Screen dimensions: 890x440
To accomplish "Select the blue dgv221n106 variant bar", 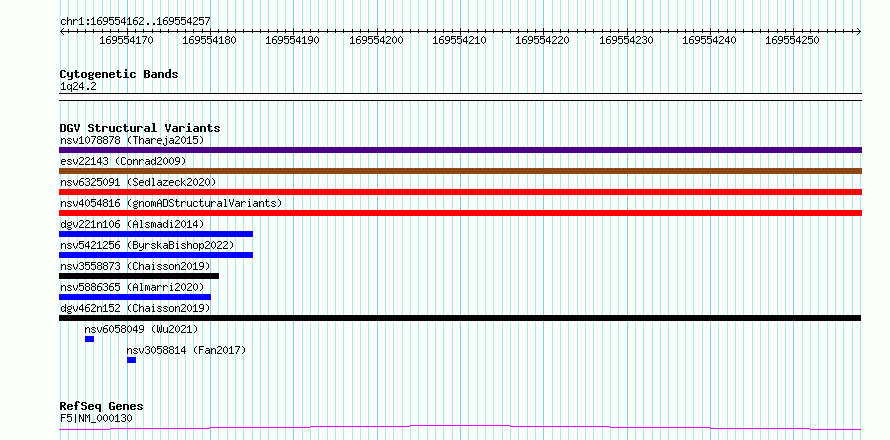I will pyautogui.click(x=156, y=234).
